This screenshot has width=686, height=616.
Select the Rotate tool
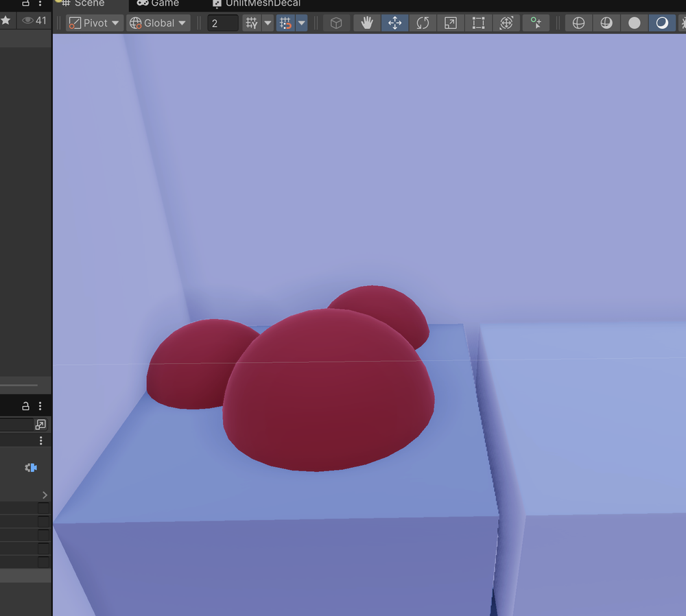pos(423,23)
